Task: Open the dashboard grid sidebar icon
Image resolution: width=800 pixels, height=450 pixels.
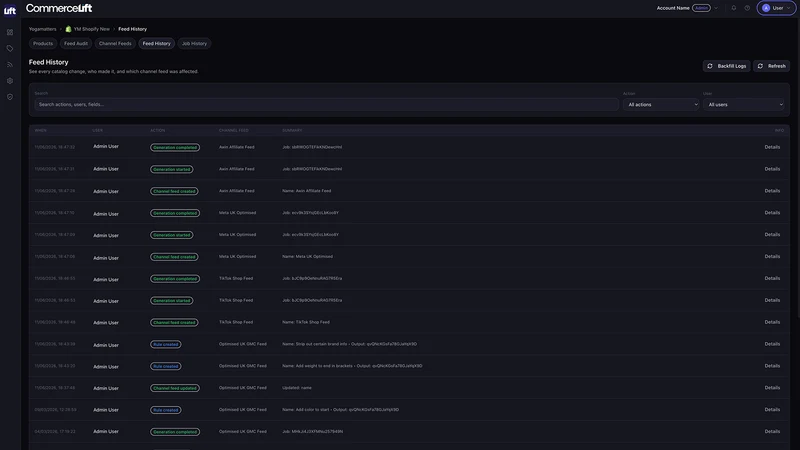Action: point(10,32)
